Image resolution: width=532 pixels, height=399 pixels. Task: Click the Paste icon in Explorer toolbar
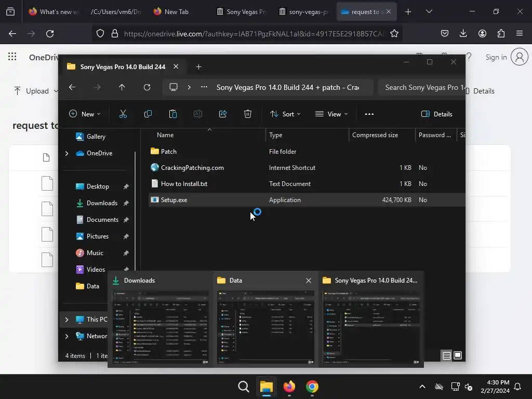pos(172,114)
